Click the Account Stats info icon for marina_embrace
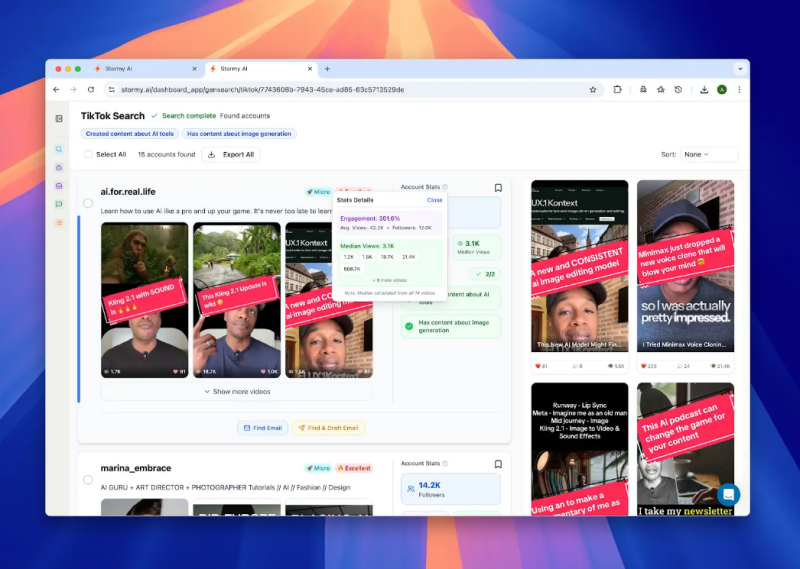 pos(445,463)
